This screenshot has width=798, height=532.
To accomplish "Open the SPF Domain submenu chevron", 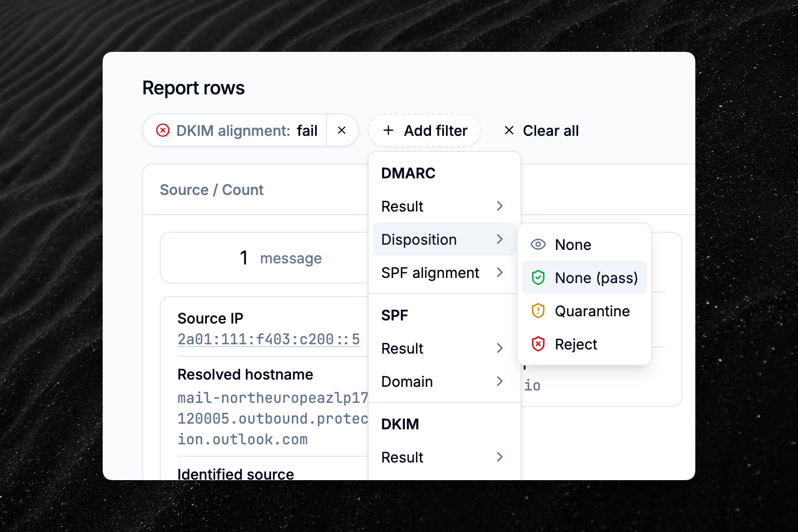I will [x=500, y=381].
